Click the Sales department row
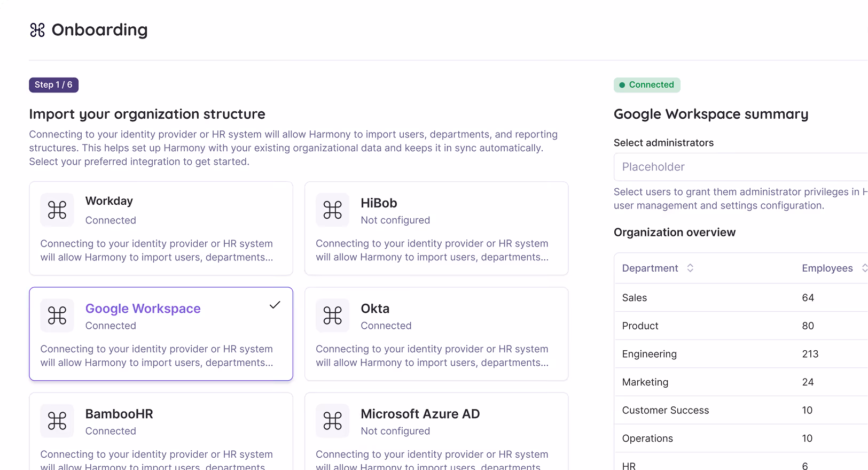Viewport: 868px width, 470px height. 741,298
